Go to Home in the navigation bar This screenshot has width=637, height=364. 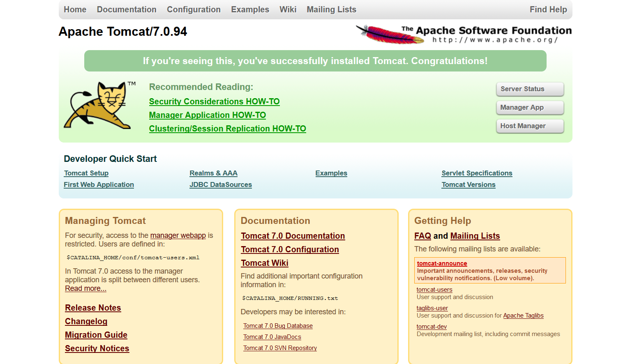tap(75, 9)
